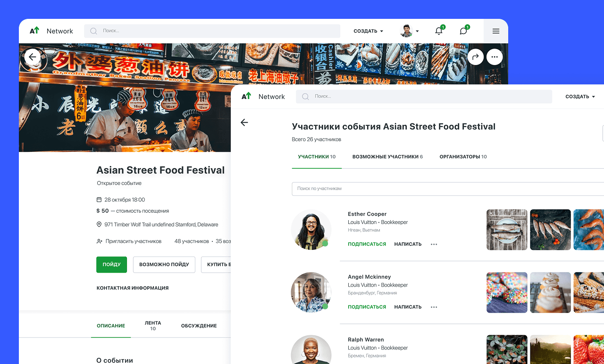Click the green Пойду button
Viewport: 604px width, 364px height.
click(x=112, y=265)
